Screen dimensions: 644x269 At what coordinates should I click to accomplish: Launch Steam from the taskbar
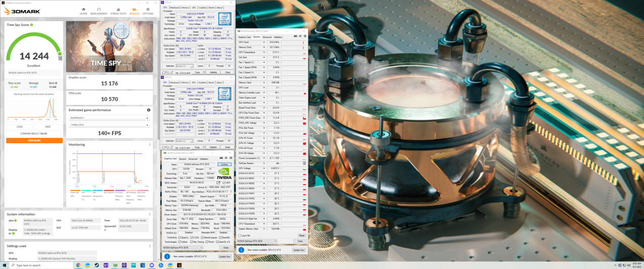tap(97, 265)
